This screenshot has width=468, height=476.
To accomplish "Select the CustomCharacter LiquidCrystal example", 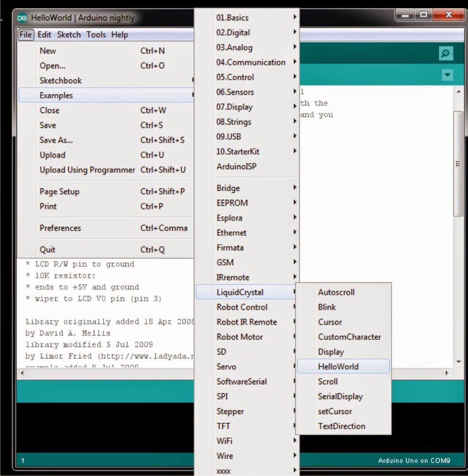I will point(348,337).
